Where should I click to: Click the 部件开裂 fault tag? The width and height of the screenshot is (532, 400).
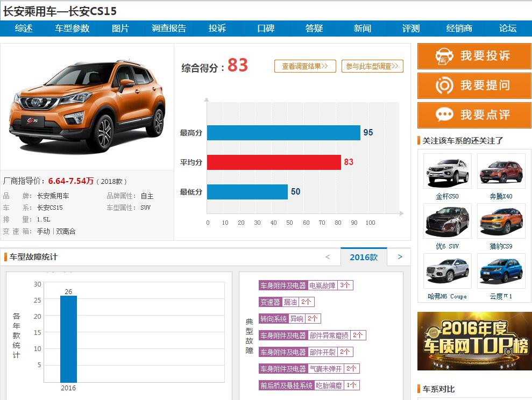pos(306,352)
